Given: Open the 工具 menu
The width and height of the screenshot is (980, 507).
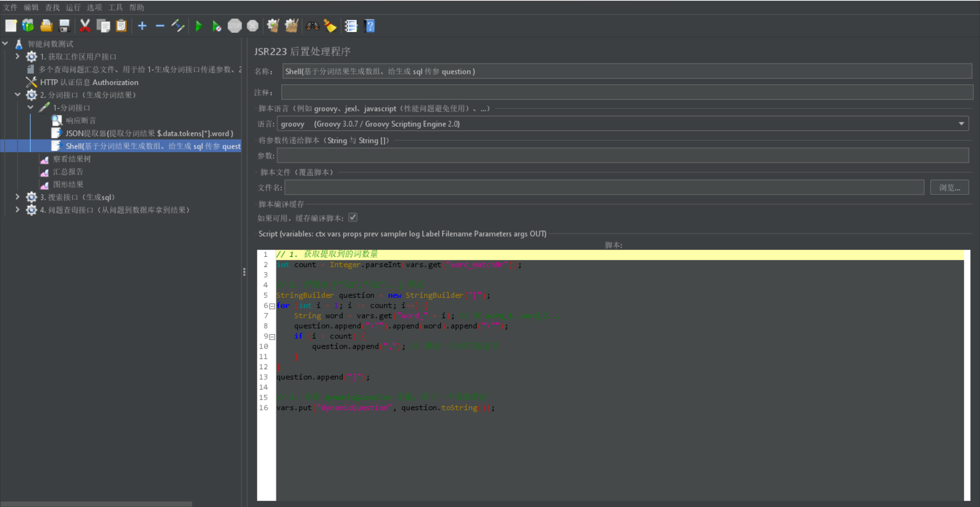Looking at the screenshot, I should (115, 7).
